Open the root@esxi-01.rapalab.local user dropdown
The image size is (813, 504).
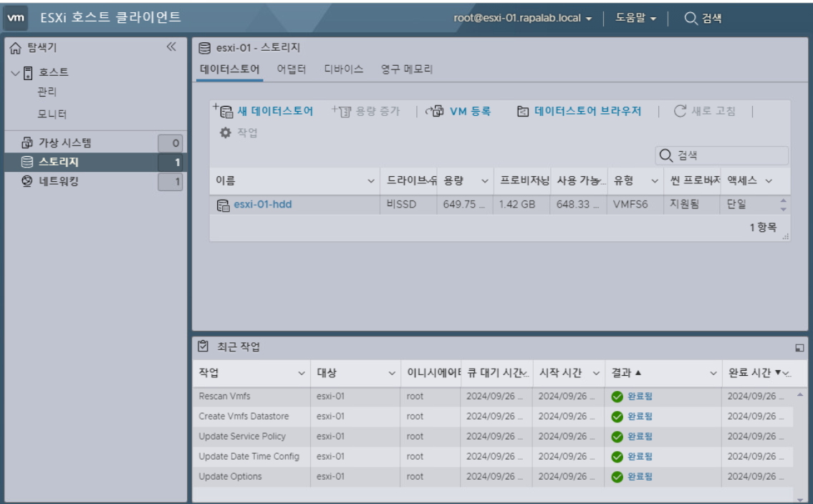point(523,18)
